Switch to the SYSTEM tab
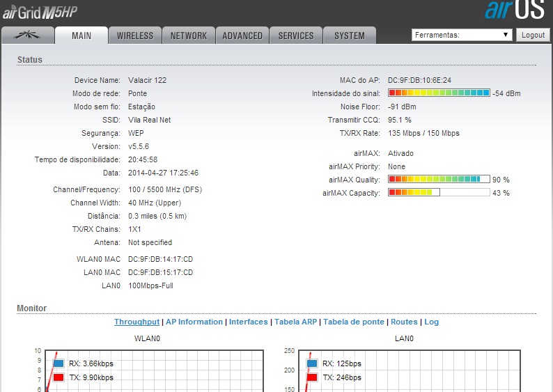 point(350,36)
